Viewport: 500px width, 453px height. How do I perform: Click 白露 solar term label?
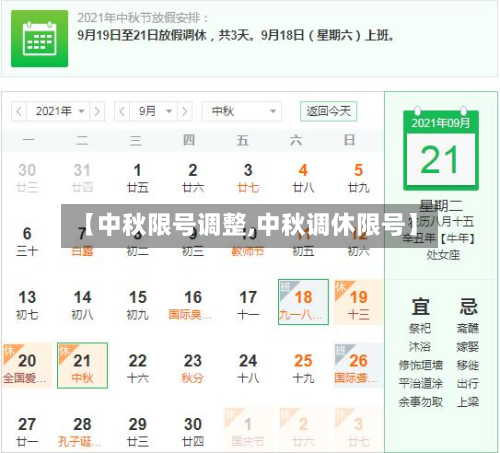(x=82, y=251)
